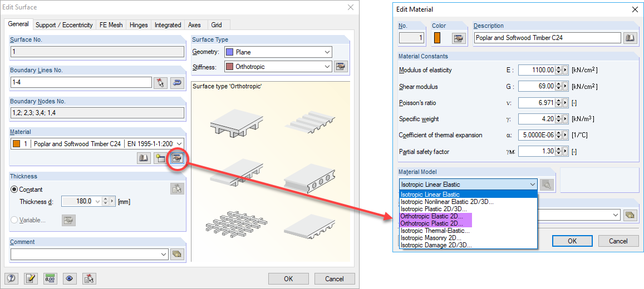Screen dimensions: 644x289
Task: Open the Axes tab
Action: tap(194, 25)
